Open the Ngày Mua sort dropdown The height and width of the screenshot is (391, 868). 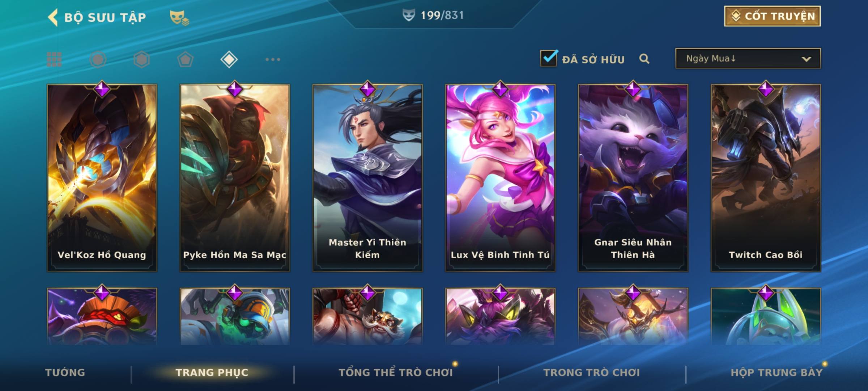click(x=748, y=58)
